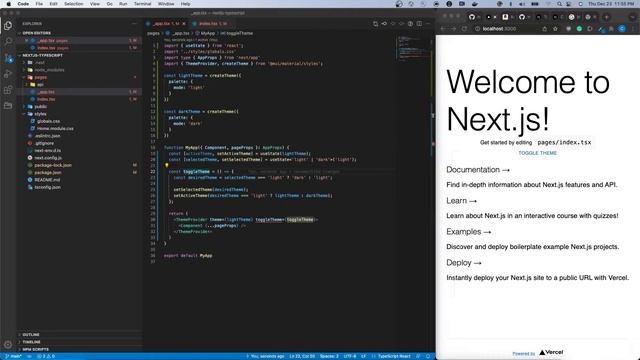Click the Powered by Vercel link
Screen dimensions: 640x360
click(x=538, y=353)
